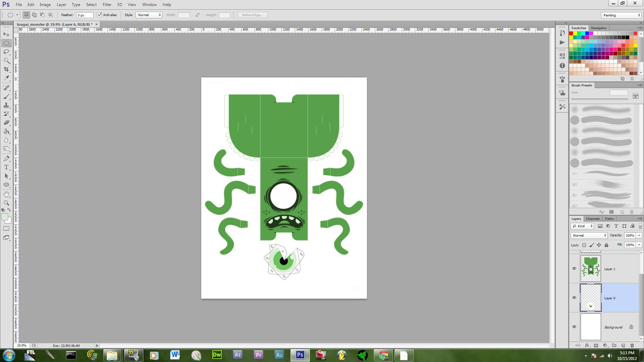
Task: Toggle the Anti-alias checkbox
Action: pos(99,15)
